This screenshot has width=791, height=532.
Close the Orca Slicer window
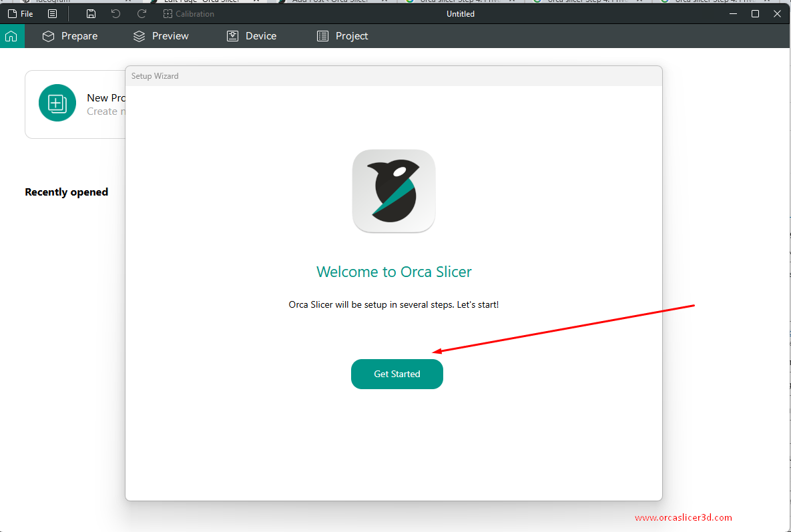778,14
